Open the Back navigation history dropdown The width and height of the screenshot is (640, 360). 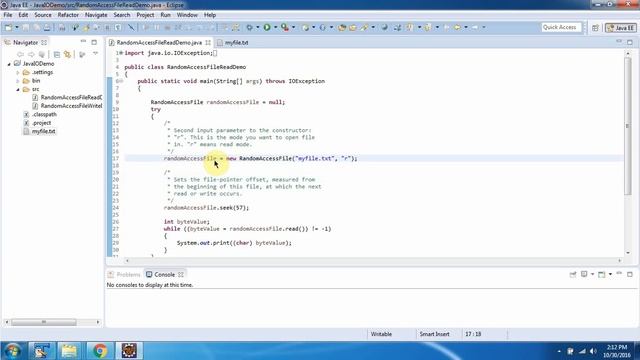coord(466,27)
